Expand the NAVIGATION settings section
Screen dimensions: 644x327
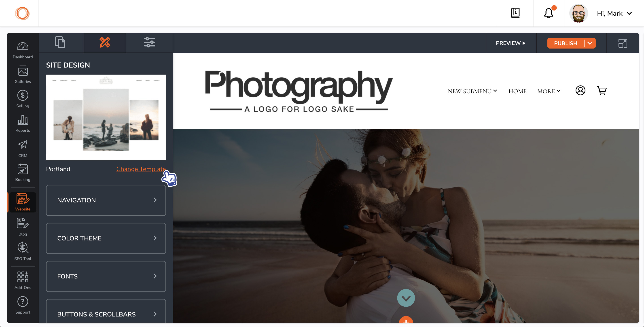pyautogui.click(x=106, y=201)
